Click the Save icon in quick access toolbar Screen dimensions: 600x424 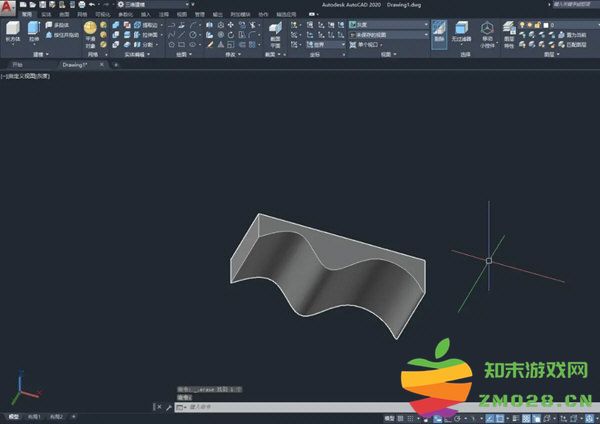coord(42,5)
